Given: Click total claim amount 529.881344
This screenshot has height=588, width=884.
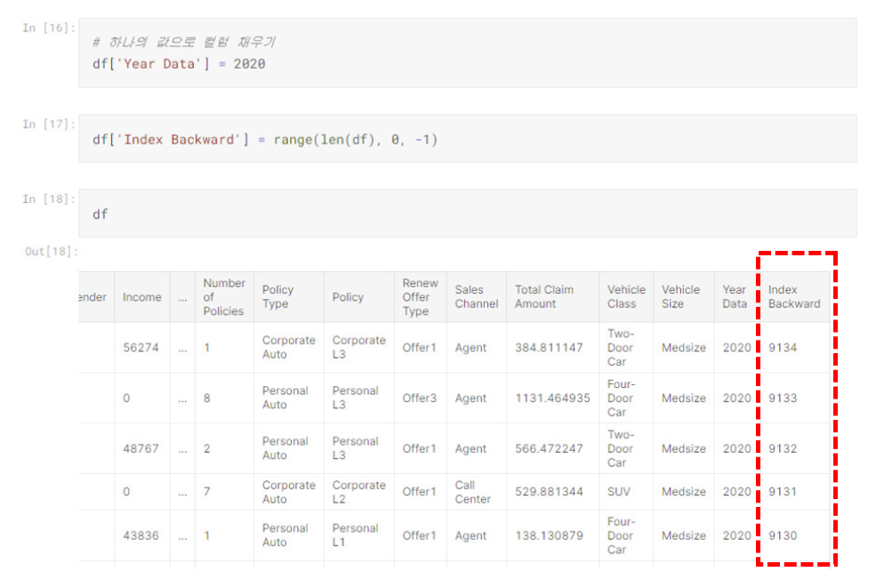Looking at the screenshot, I should coord(549,492).
